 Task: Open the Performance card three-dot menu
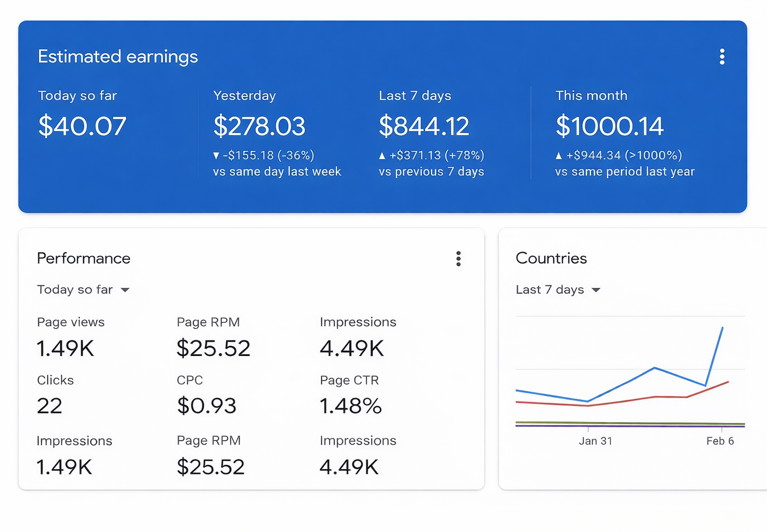[458, 258]
